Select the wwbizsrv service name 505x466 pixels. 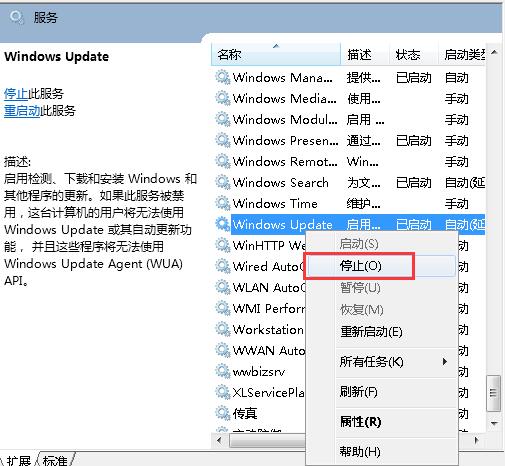coord(259,371)
